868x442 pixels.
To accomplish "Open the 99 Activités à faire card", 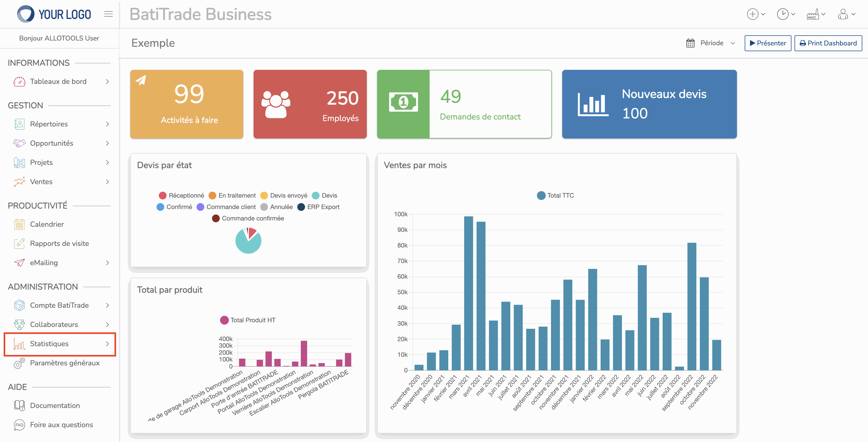I will point(187,104).
